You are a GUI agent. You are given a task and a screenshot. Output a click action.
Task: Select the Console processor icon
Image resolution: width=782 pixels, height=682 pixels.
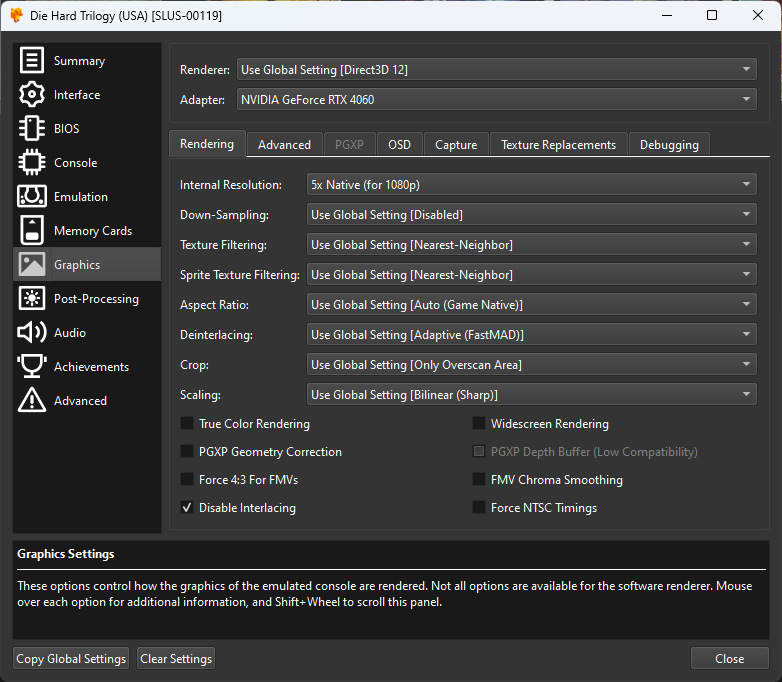pos(32,162)
